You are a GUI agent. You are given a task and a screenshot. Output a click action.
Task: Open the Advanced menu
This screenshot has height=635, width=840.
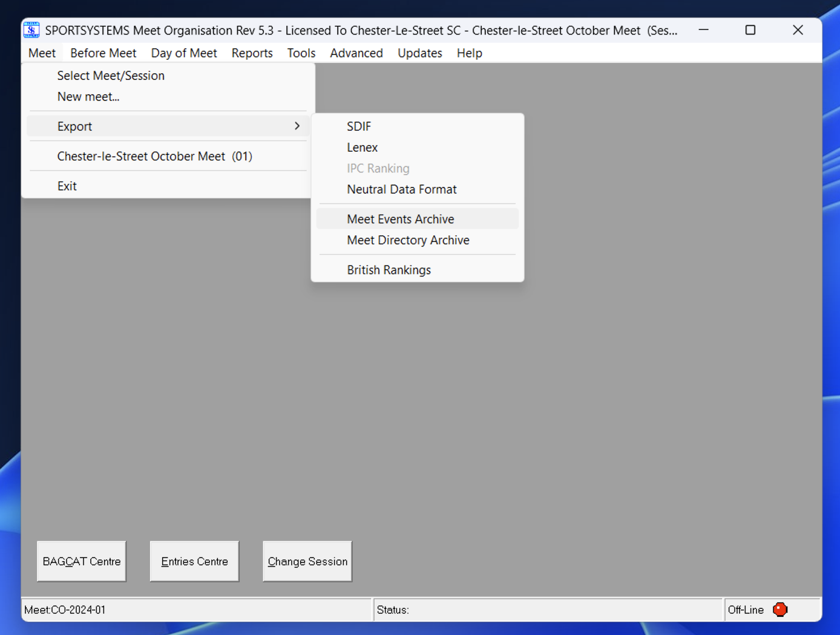(x=356, y=53)
